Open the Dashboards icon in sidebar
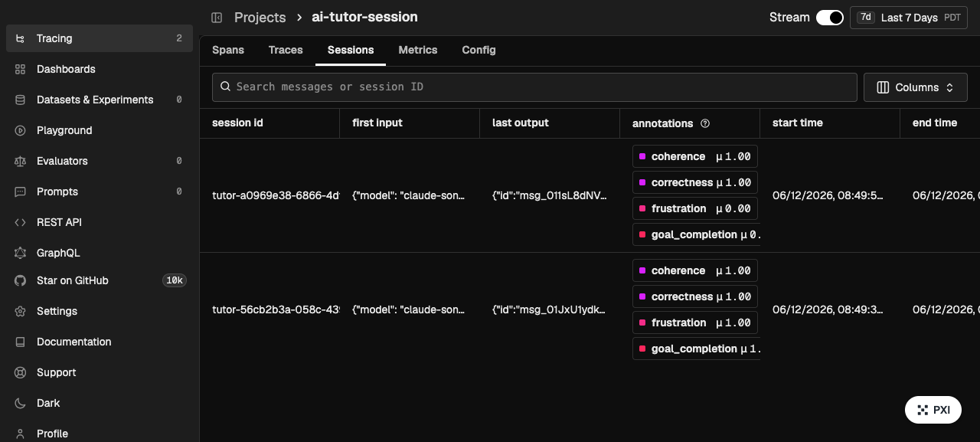This screenshot has width=980, height=442. [x=21, y=69]
